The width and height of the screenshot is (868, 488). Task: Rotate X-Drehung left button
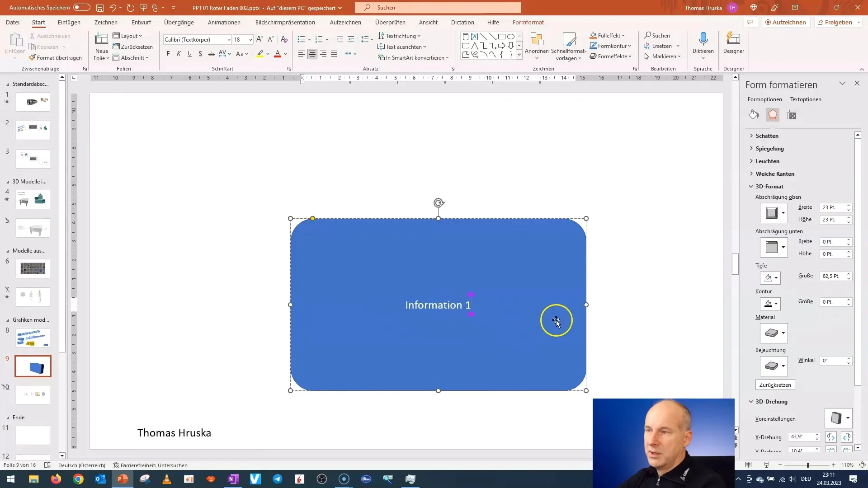point(830,437)
